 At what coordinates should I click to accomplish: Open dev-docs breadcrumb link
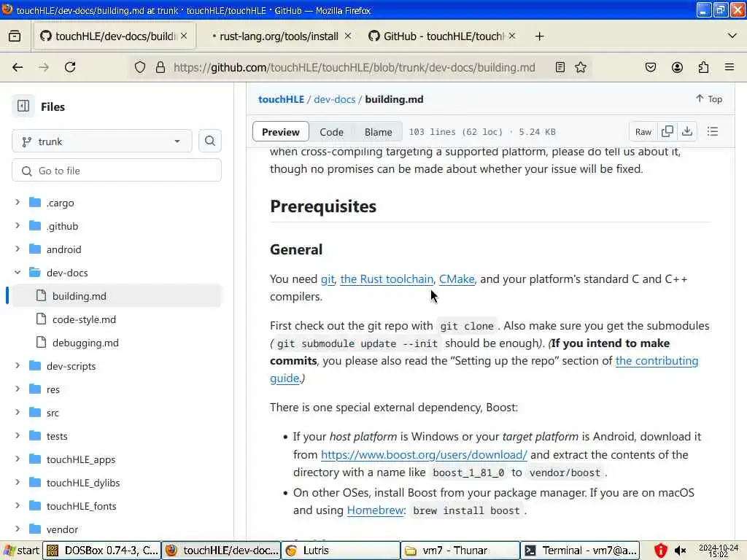334,99
